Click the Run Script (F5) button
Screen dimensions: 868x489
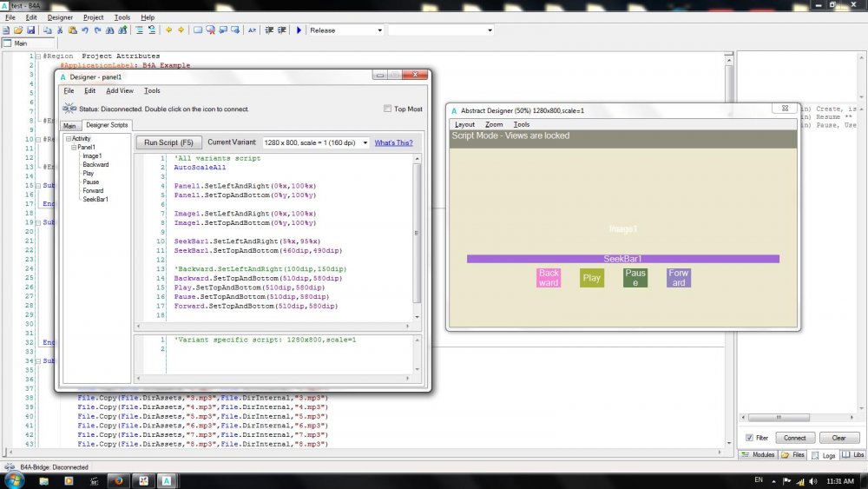(x=169, y=142)
